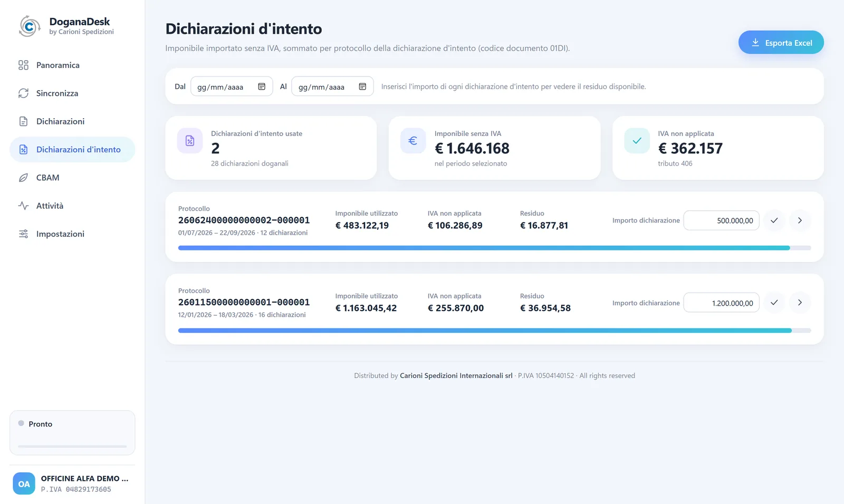Click the Dichiarazioni document icon
844x504 pixels.
[23, 121]
